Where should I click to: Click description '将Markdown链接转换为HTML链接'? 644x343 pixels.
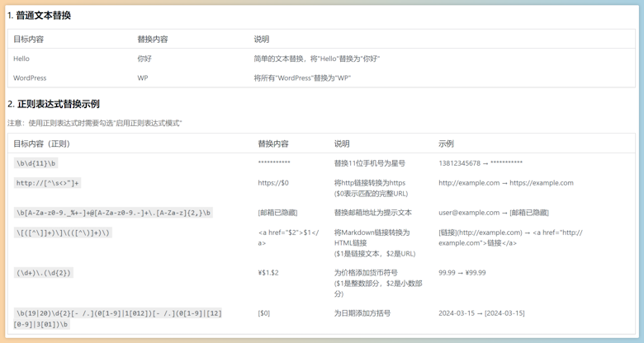click(372, 237)
